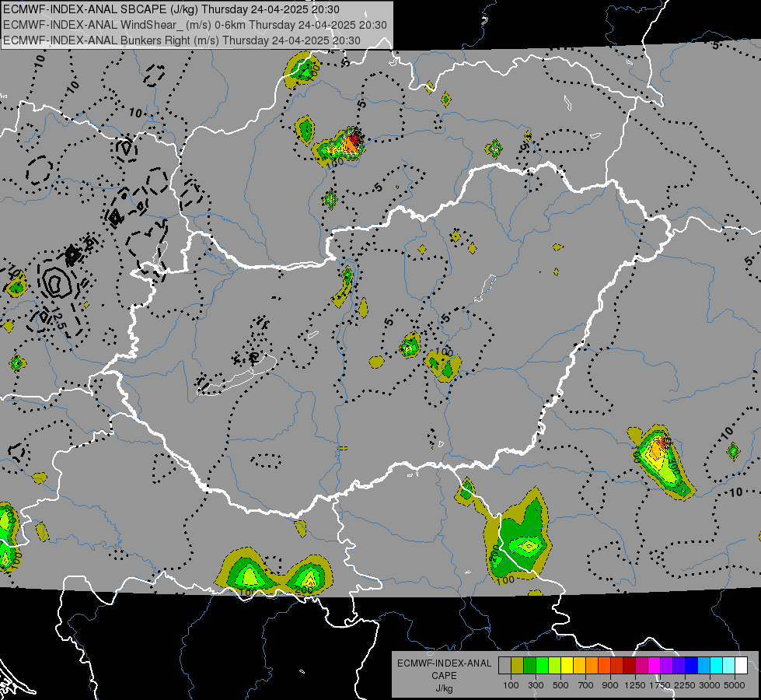The image size is (761, 700).
Task: Pick the pure yellow swatch in legend
Action: click(x=567, y=665)
